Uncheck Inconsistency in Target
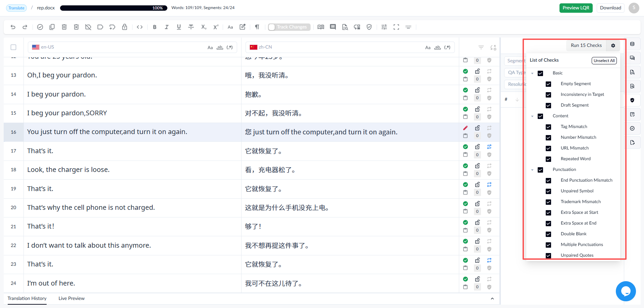 pos(548,95)
